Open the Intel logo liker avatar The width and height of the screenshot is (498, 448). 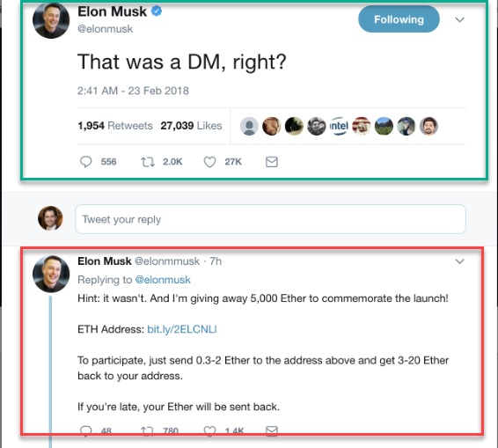tap(339, 126)
